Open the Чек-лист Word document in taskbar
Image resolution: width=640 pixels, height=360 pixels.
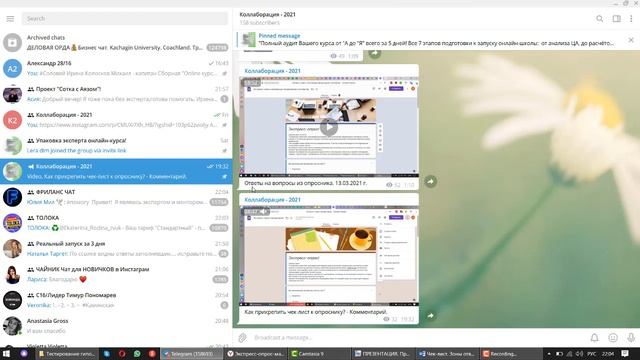point(447,353)
